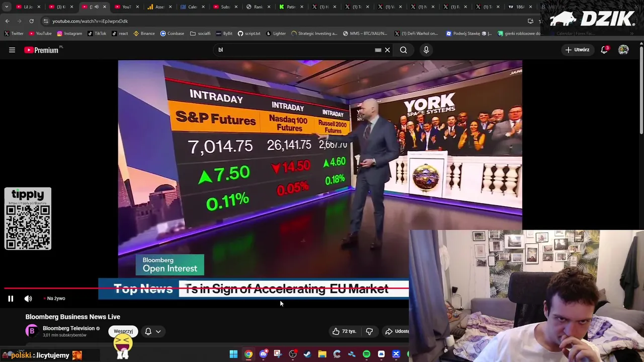The height and width of the screenshot is (362, 644).
Task: Open Steam from the taskbar
Action: 307,354
